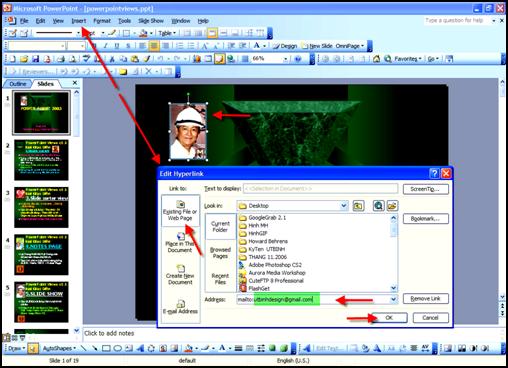The image size is (508, 368).
Task: Select slide 3 thumbnail
Action: point(41,207)
